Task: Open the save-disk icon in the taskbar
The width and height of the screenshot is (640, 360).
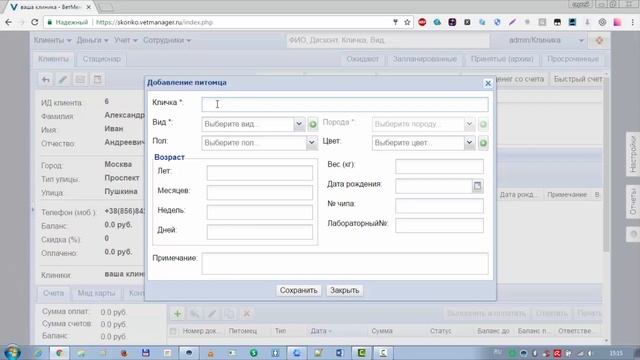Action: [x=146, y=353]
